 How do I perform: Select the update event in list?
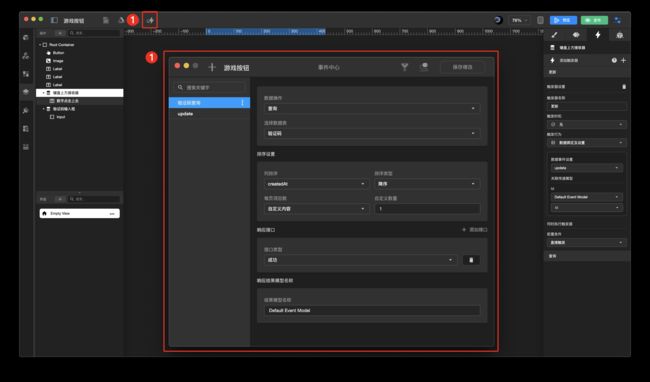click(x=209, y=114)
